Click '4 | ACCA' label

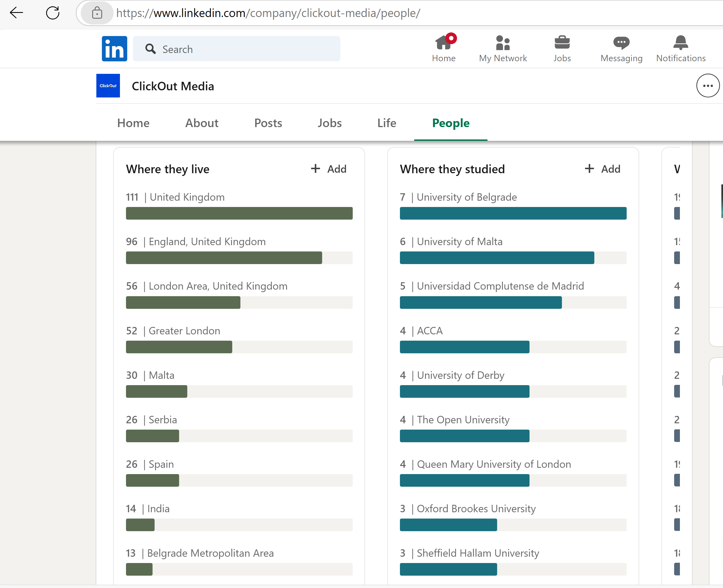(x=421, y=331)
